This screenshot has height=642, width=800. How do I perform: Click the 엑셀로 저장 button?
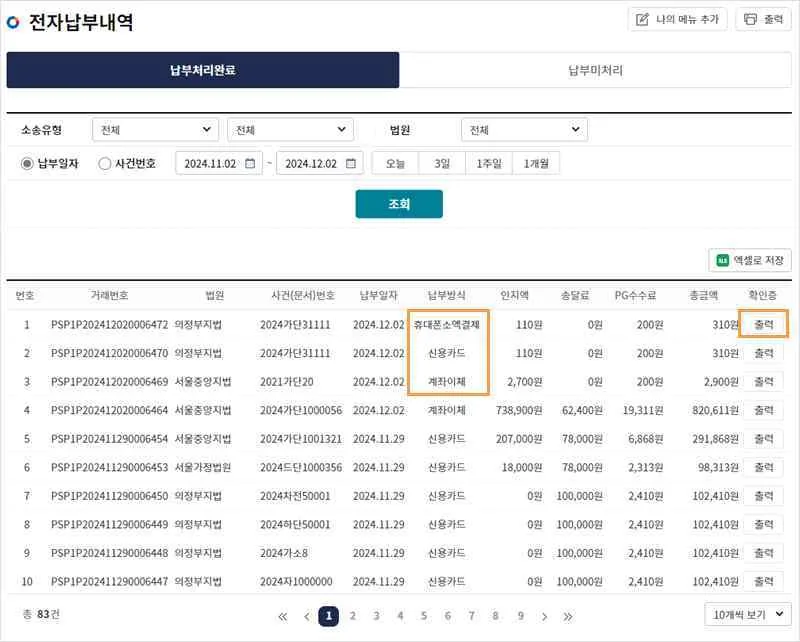[749, 260]
